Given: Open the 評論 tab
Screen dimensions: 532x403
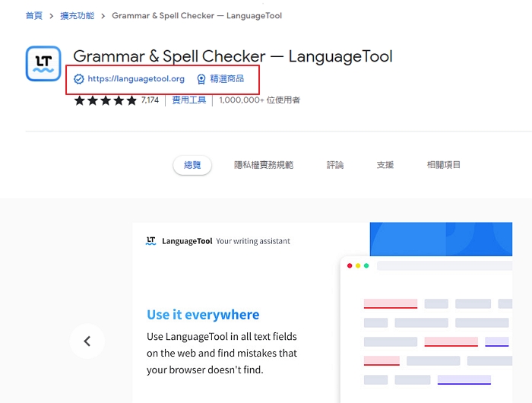Looking at the screenshot, I should [x=335, y=165].
